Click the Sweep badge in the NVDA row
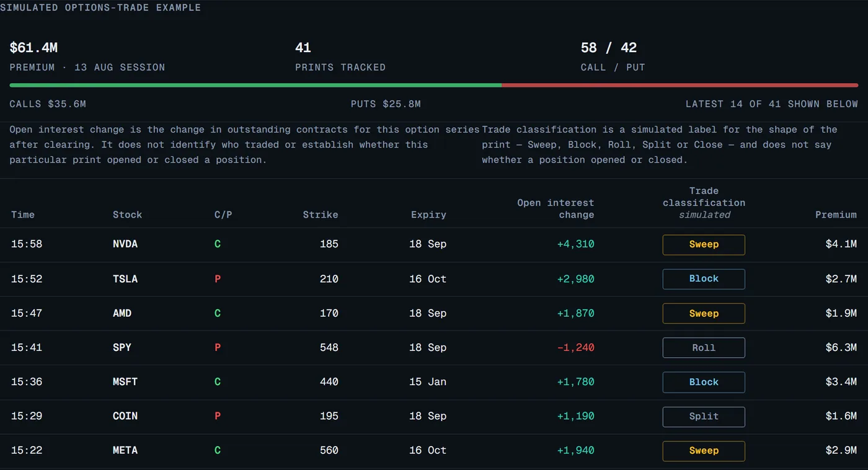Viewport: 868px width, 470px height. coord(704,244)
